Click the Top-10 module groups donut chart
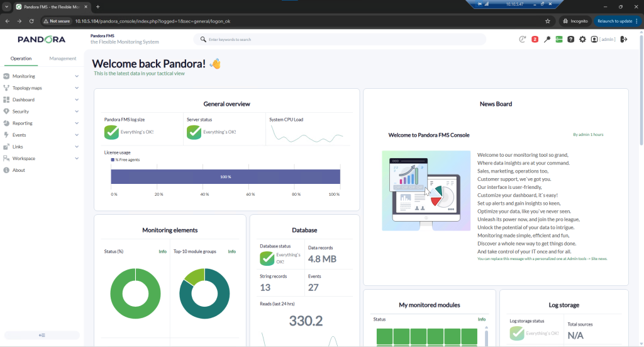 [204, 293]
